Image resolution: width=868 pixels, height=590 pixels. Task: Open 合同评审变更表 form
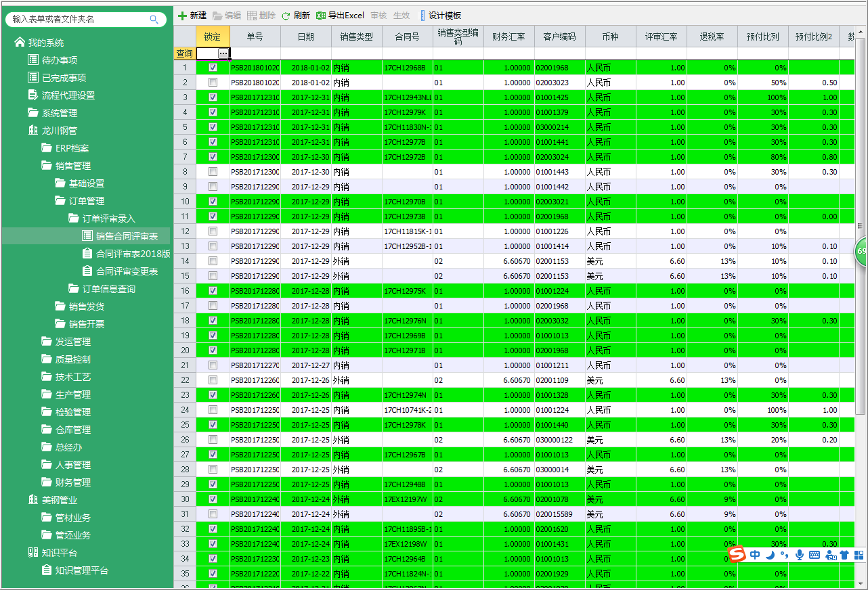[120, 271]
